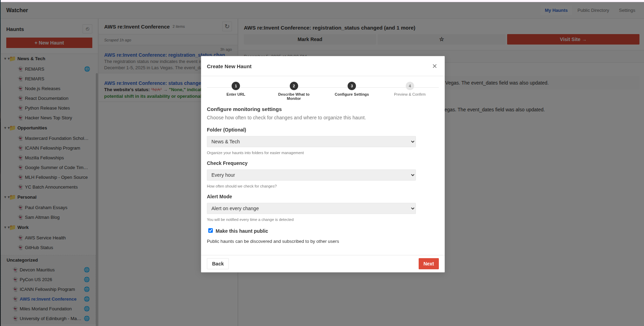Open the Public Directory tab

593,10
